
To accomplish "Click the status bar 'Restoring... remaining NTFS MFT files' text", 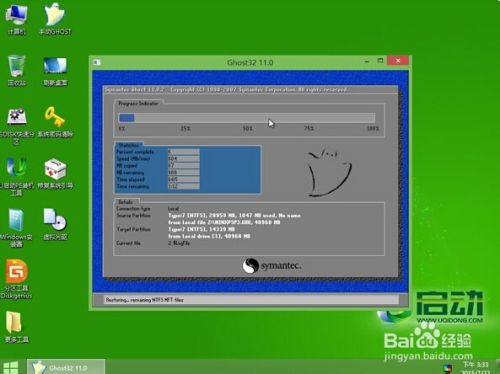I will click(145, 300).
